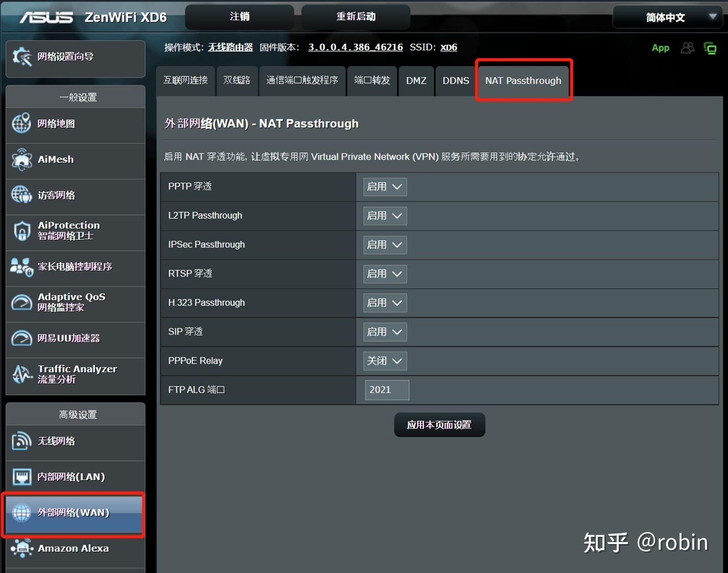Click the PPPoE Relay row label
Viewport: 728px width, 573px height.
(195, 361)
